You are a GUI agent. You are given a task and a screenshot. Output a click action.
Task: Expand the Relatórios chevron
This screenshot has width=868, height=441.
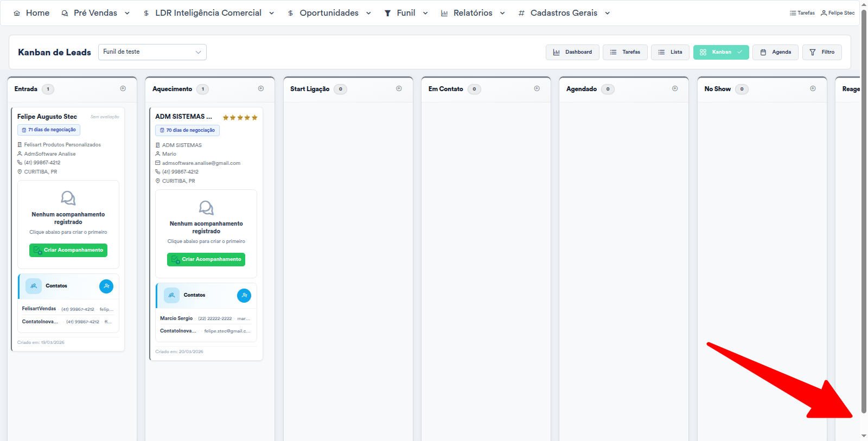pyautogui.click(x=502, y=13)
